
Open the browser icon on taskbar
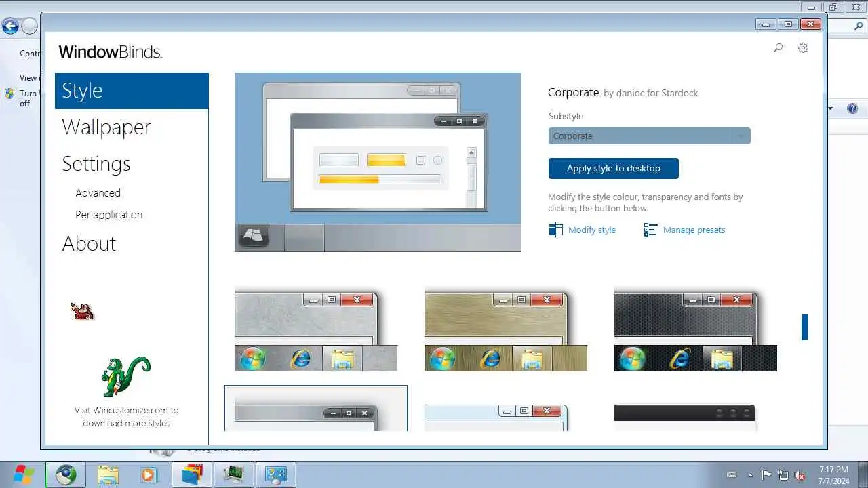coord(66,474)
